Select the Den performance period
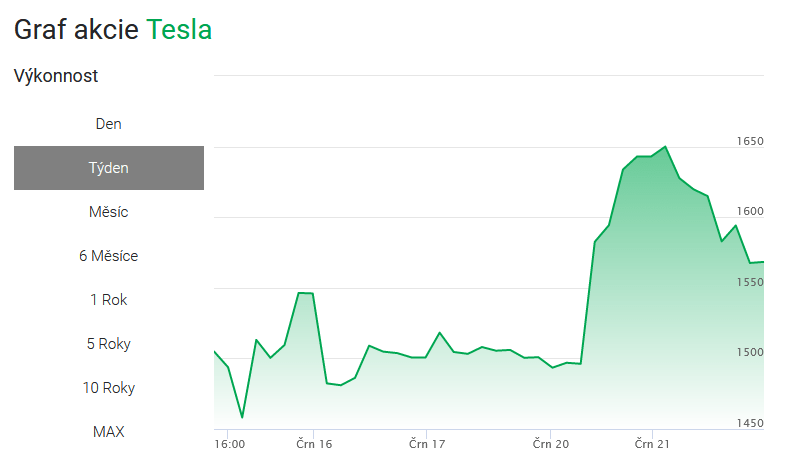 coord(108,124)
